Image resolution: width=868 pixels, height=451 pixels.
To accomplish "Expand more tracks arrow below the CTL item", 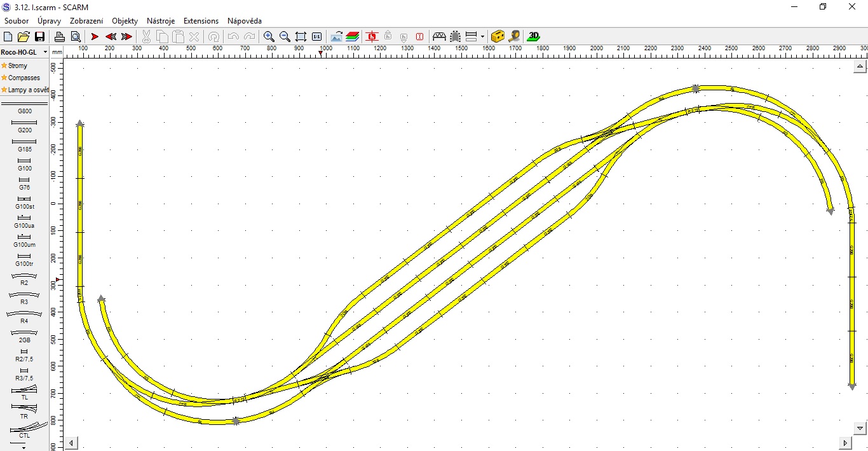I will pos(24,447).
